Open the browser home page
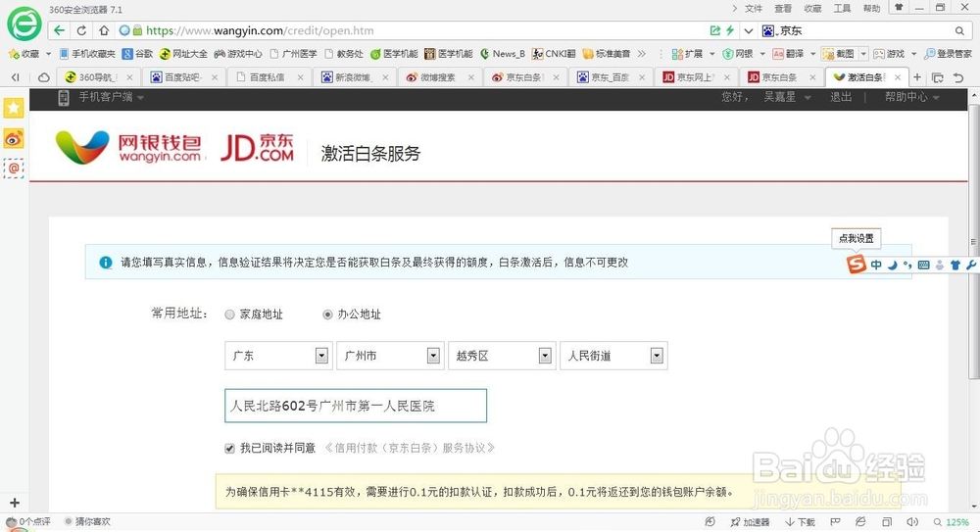This screenshot has height=532, width=980. click(104, 30)
